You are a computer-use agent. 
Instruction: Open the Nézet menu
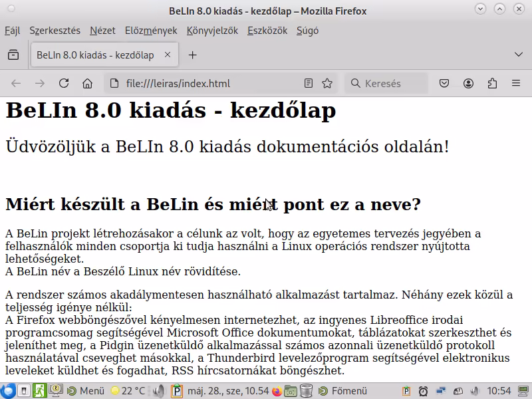coord(102,31)
